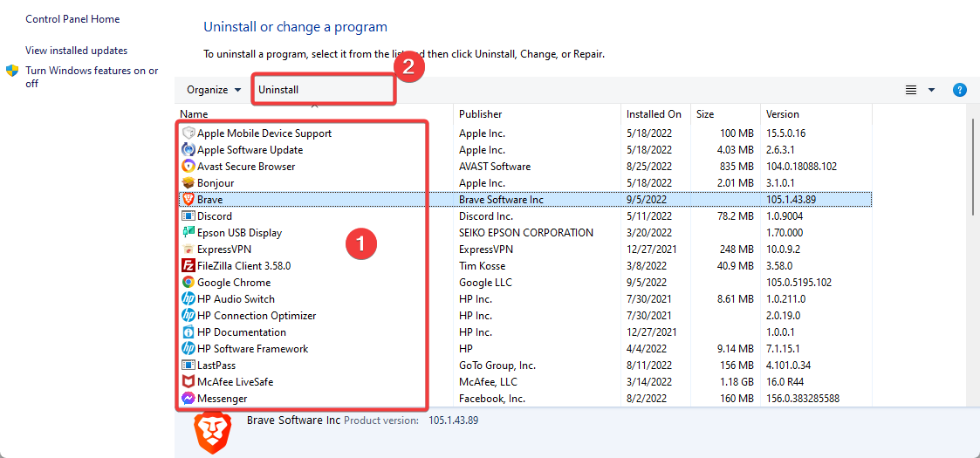Sort by the Installed On column header

pos(654,114)
